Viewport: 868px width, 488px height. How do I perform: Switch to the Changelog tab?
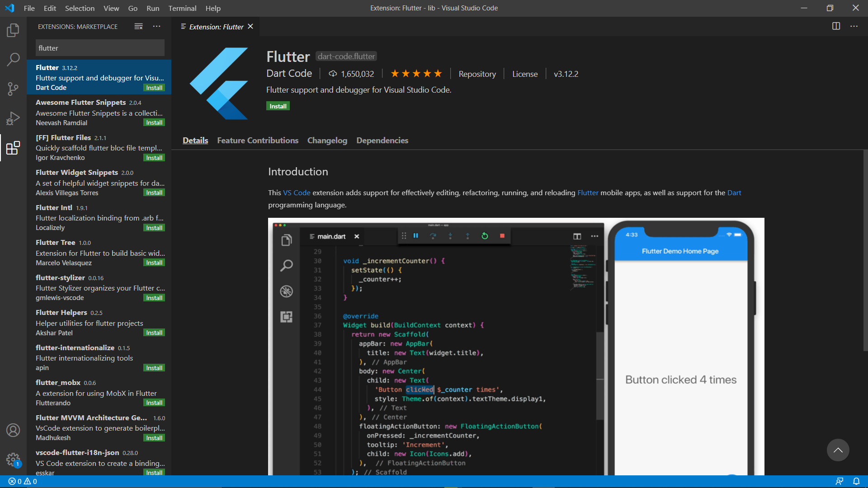tap(327, 141)
